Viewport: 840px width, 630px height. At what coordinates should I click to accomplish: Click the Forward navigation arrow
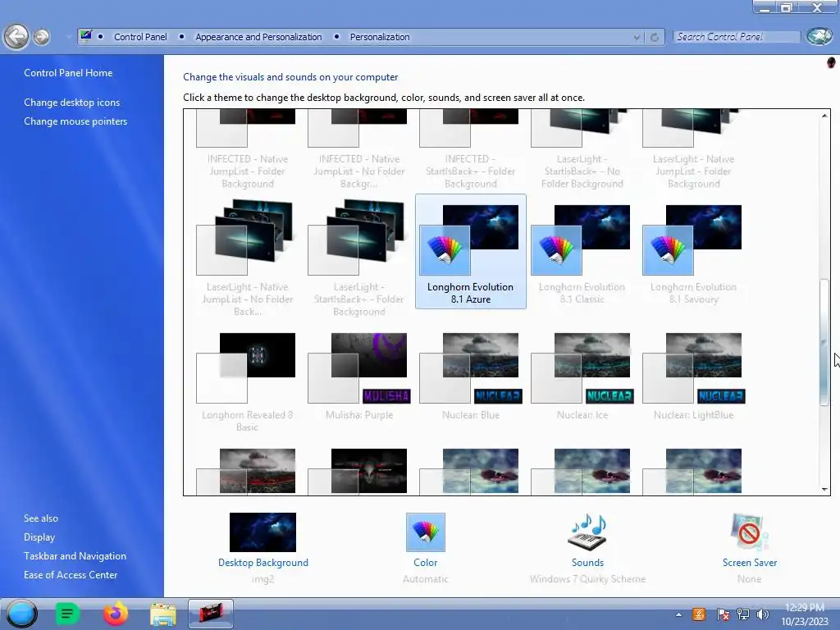click(x=41, y=37)
